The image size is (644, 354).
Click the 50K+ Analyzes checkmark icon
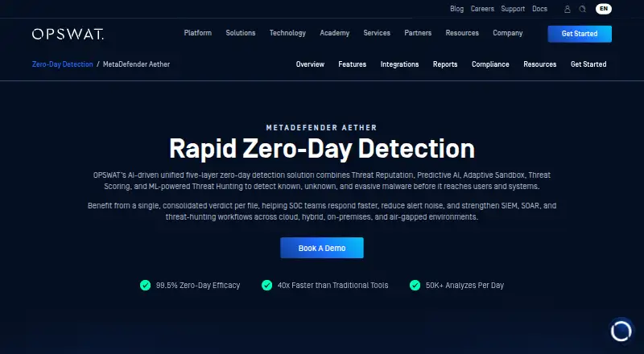click(x=415, y=285)
